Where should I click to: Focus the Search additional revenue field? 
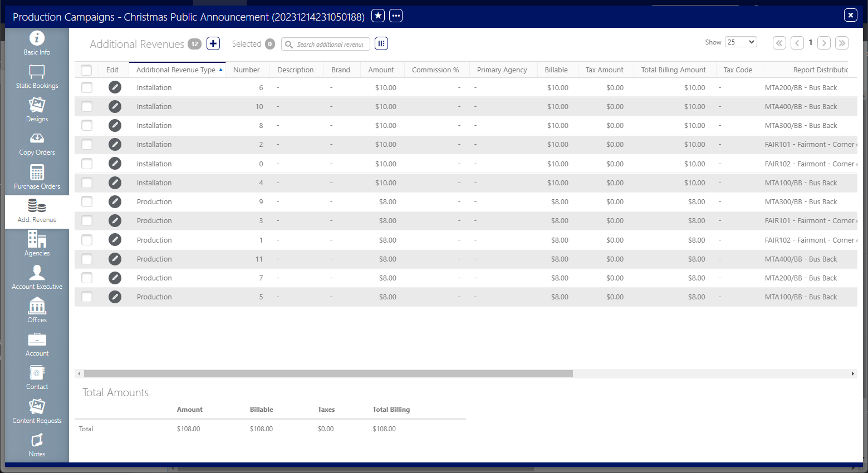click(x=326, y=44)
